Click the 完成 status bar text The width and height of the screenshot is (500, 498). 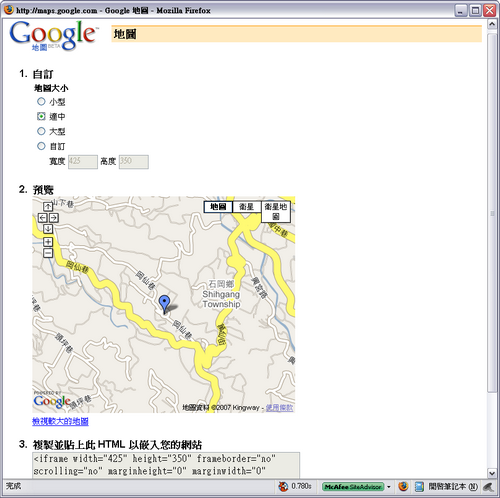click(x=13, y=486)
